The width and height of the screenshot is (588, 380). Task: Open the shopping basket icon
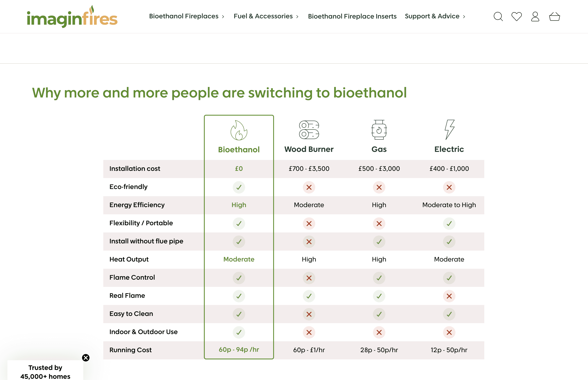554,16
